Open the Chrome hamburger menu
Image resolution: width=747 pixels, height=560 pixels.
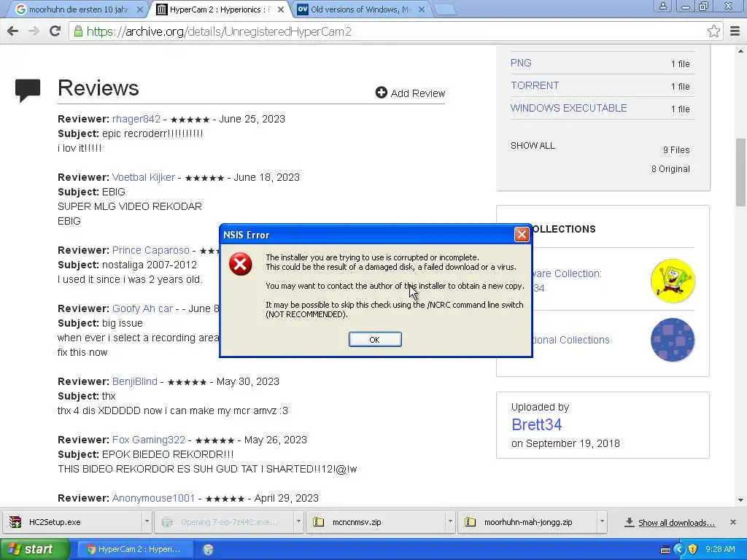(735, 31)
